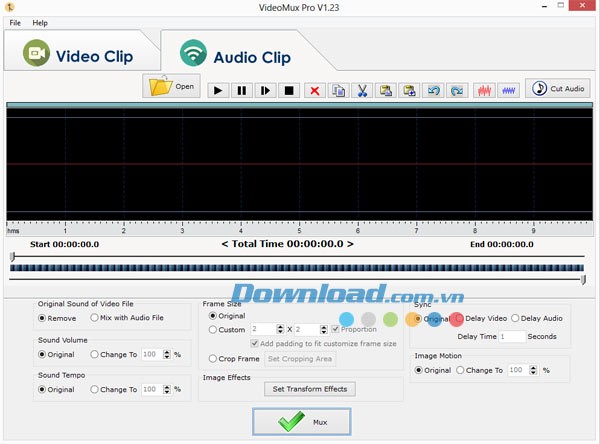Click Set Transform Effects button
This screenshot has width=600, height=444.
click(x=310, y=389)
